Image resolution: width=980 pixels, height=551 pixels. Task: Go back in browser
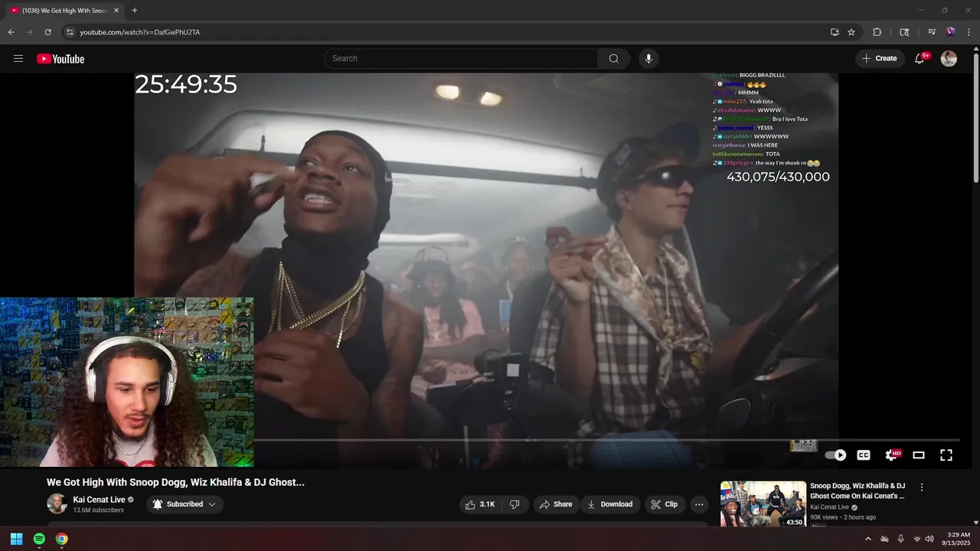[11, 32]
